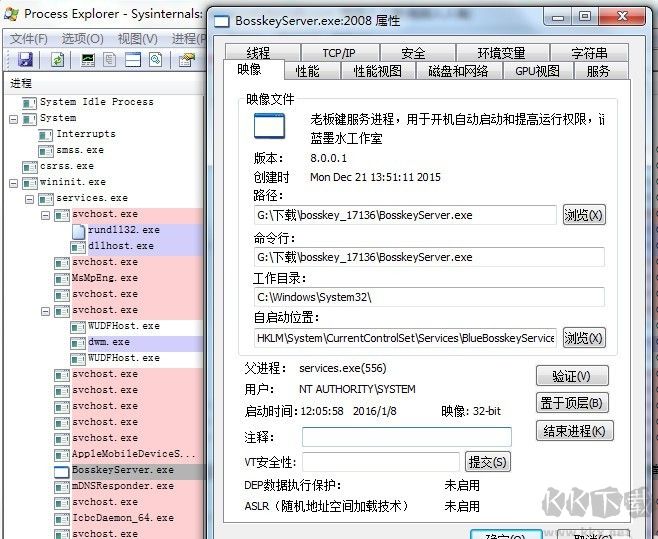Image resolution: width=658 pixels, height=539 pixels.
Task: Open the 选项(O) menu
Action: click(83, 39)
